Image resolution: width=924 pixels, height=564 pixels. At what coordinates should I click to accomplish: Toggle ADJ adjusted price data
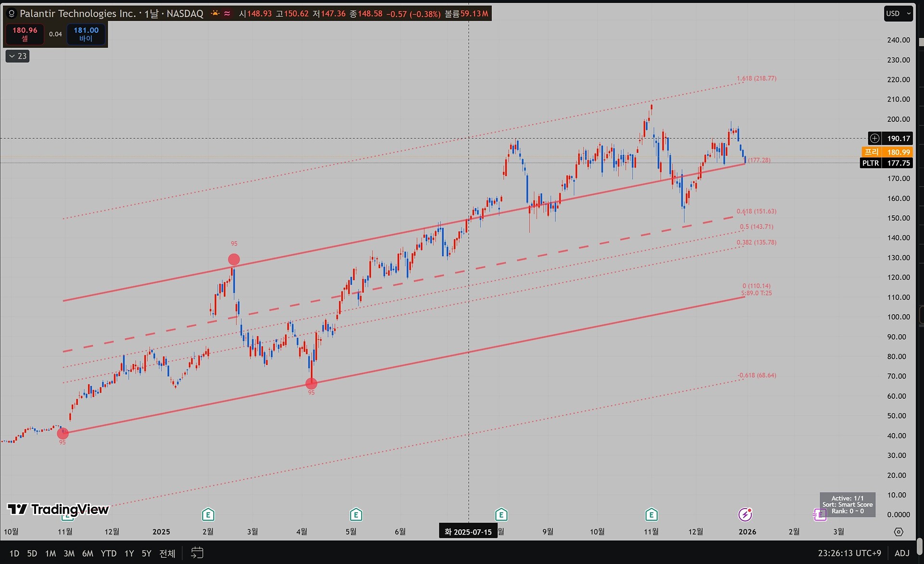pos(902,553)
